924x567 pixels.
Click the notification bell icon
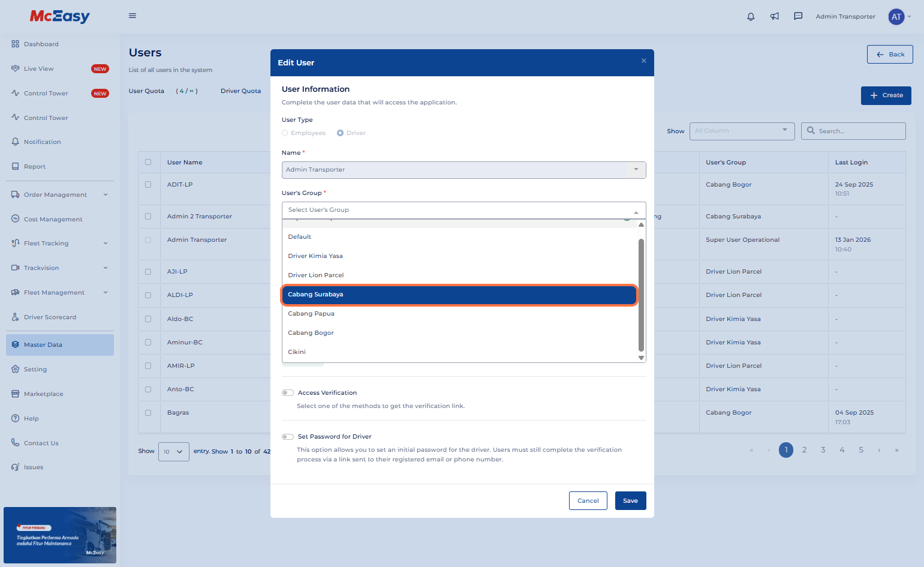751,17
